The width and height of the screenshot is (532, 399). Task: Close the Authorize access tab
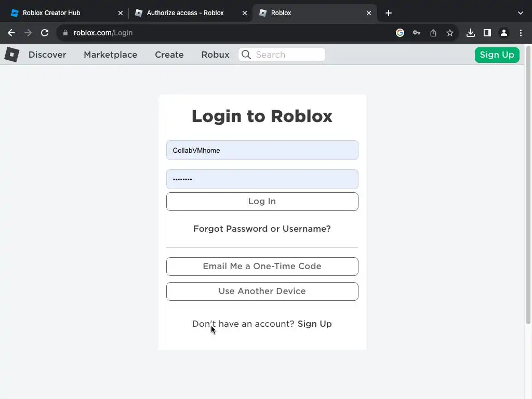coord(245,13)
